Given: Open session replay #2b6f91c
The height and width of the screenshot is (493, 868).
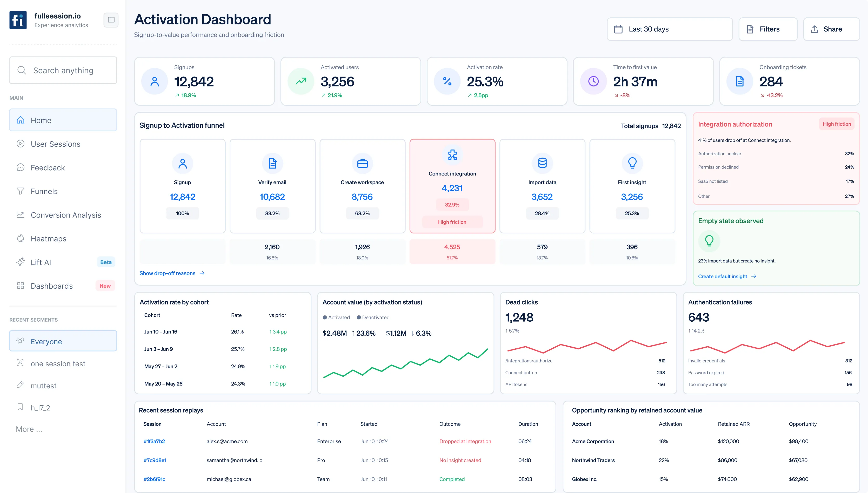Looking at the screenshot, I should tap(155, 479).
